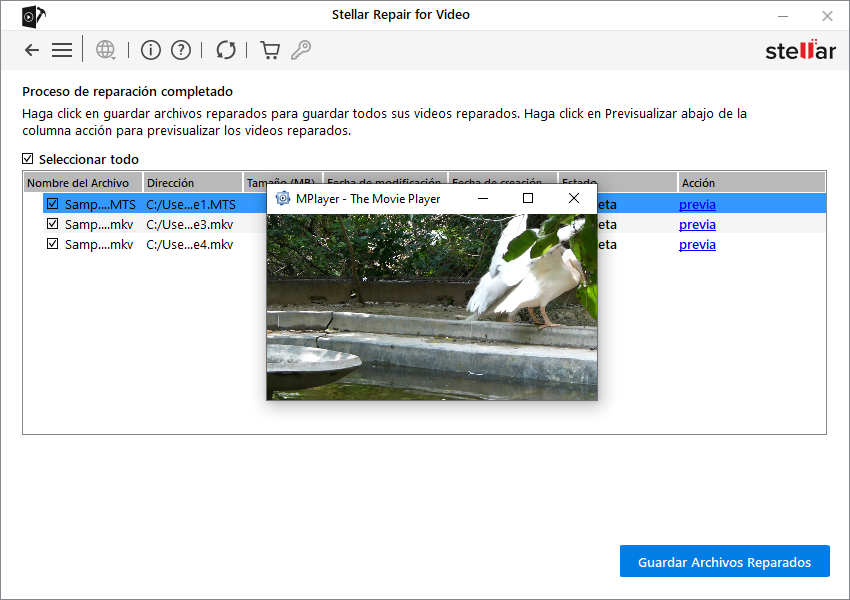Toggle the Seleccionar todo checkbox
This screenshot has height=600, width=850.
pos(28,158)
